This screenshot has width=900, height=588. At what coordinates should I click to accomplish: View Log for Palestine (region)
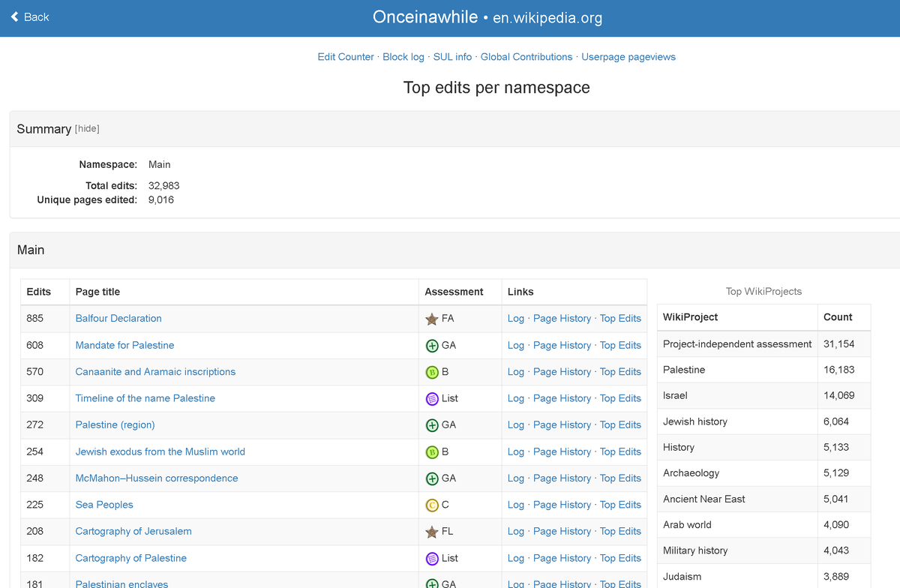tap(516, 424)
